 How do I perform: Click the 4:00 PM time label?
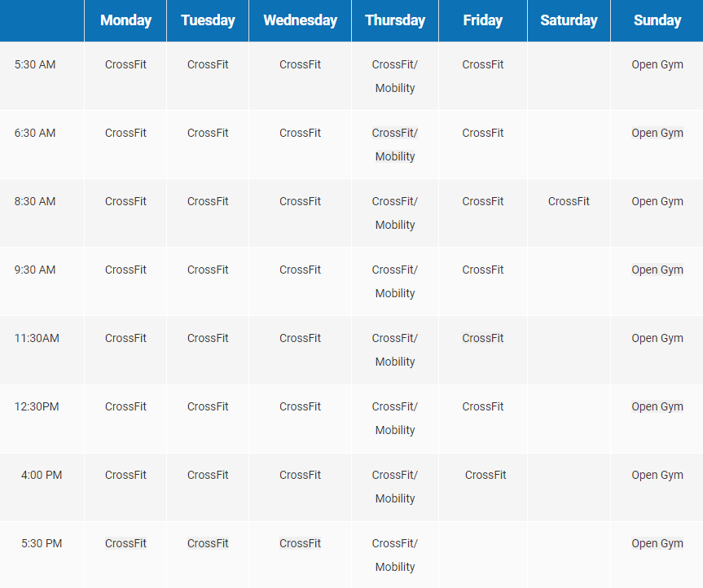pos(42,475)
